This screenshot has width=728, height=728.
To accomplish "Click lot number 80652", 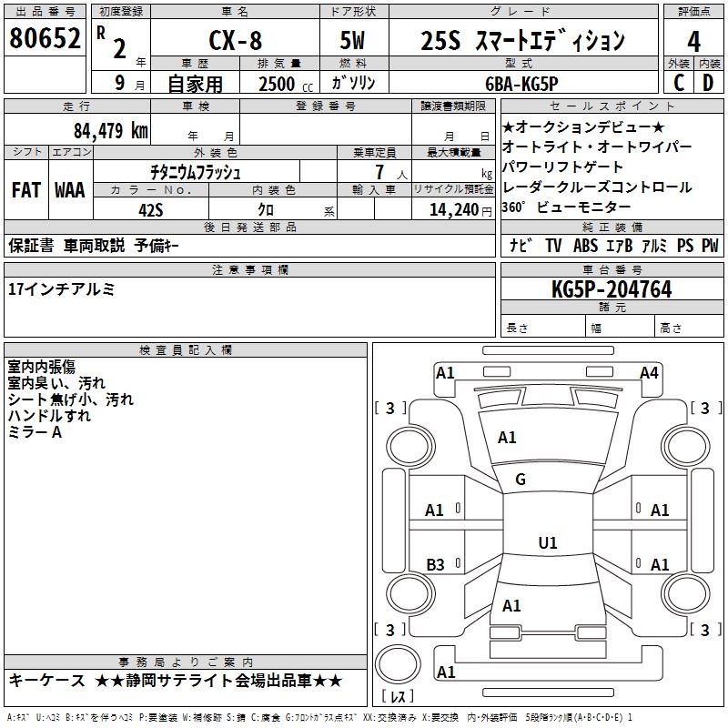I will [45, 38].
